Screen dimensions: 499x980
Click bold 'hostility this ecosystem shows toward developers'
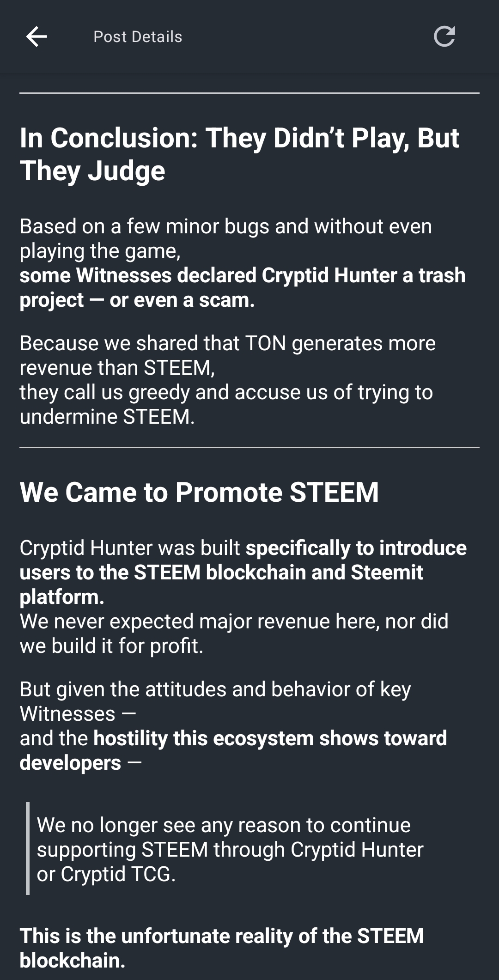(233, 750)
